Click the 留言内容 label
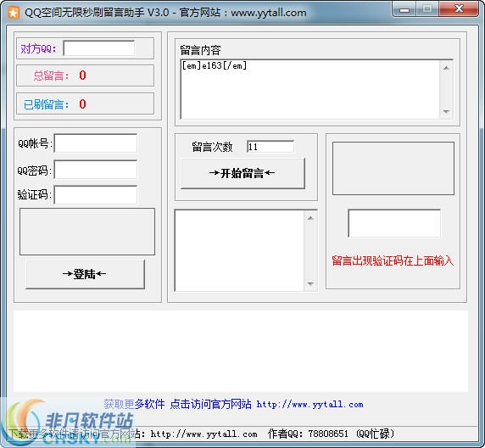Screen dimensions: 485x448 (x=200, y=50)
